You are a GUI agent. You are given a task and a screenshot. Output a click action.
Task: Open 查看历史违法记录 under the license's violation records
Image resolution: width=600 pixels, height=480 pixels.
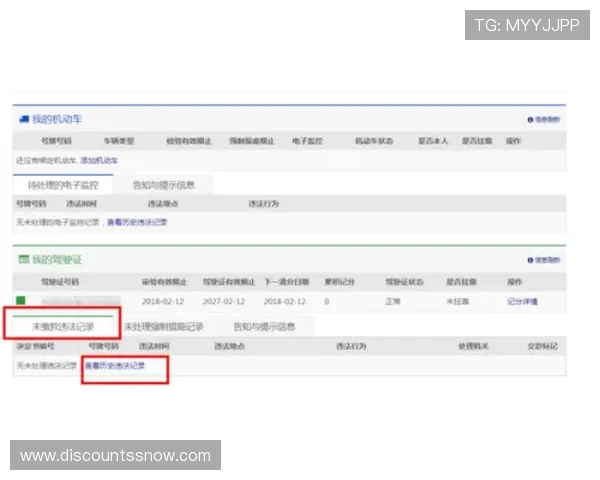(115, 366)
